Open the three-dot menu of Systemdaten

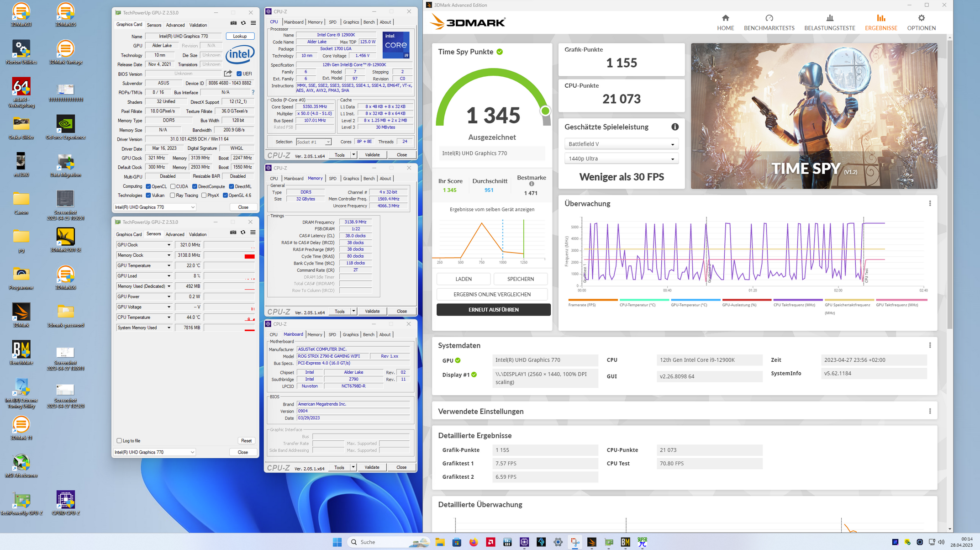(930, 345)
